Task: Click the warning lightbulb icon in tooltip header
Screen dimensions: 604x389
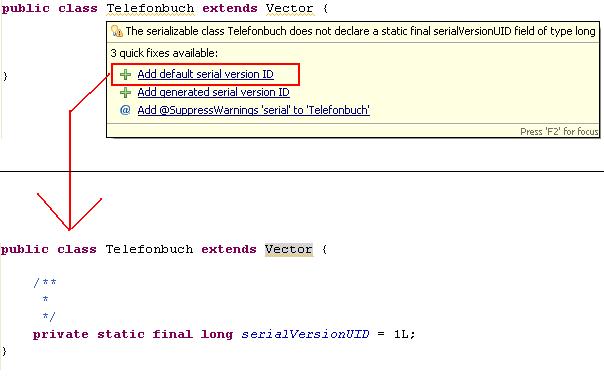Action: tap(117, 31)
